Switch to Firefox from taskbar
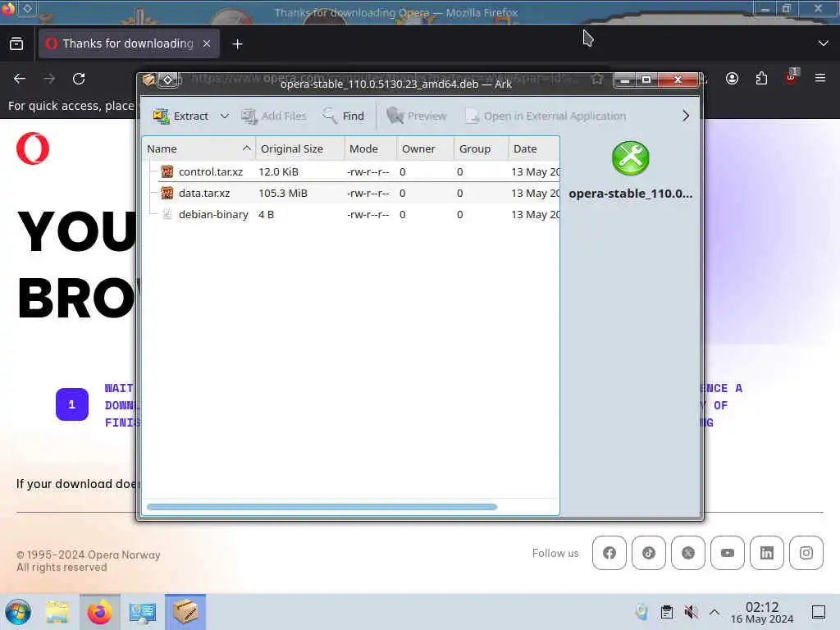The image size is (840, 630). (99, 612)
